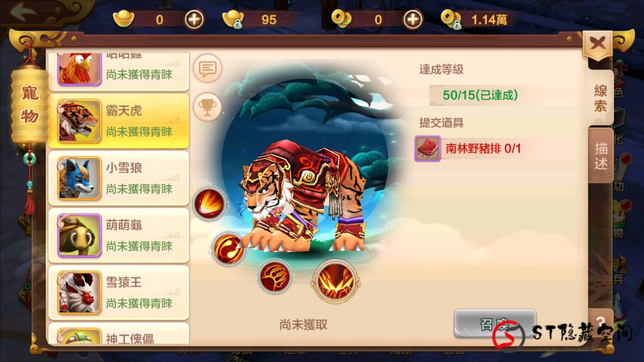Select the flame slash skill icon
644x362 pixels.
[209, 204]
